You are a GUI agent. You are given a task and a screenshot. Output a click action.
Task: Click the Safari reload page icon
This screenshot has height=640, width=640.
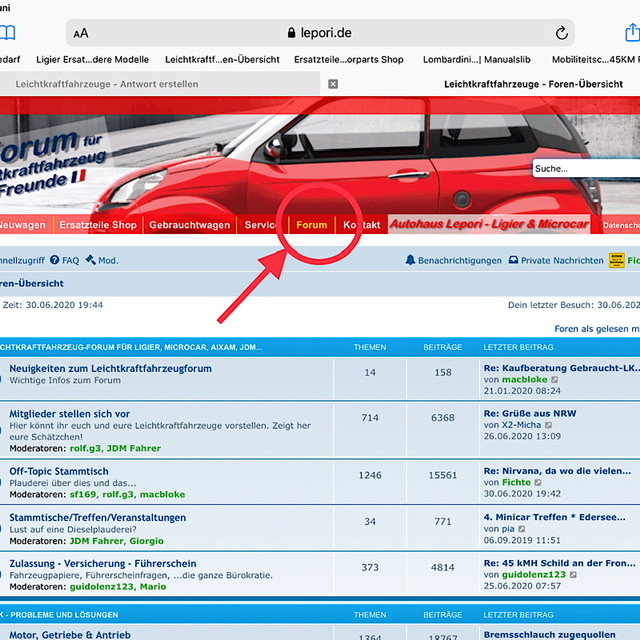[562, 33]
